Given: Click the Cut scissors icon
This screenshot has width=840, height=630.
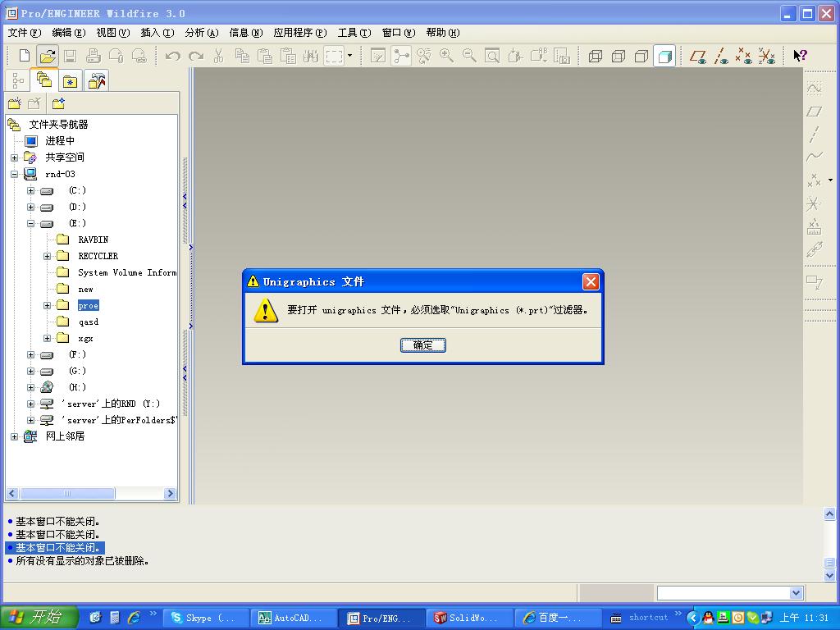Looking at the screenshot, I should pos(218,56).
